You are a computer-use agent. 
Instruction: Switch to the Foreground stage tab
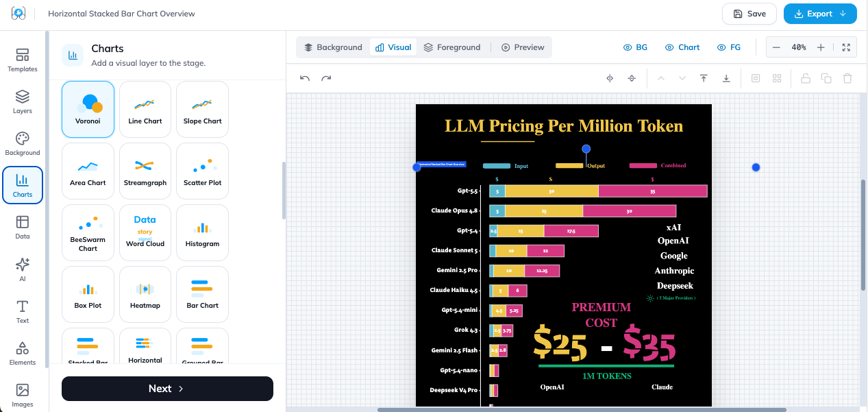pyautogui.click(x=452, y=47)
